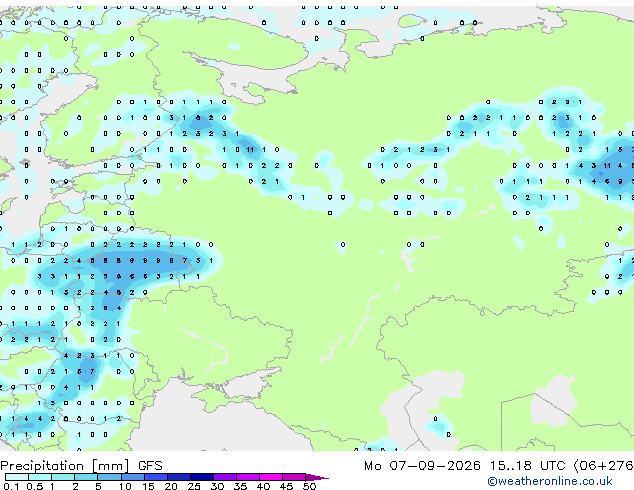Click the "20" legend scale label

(171, 486)
